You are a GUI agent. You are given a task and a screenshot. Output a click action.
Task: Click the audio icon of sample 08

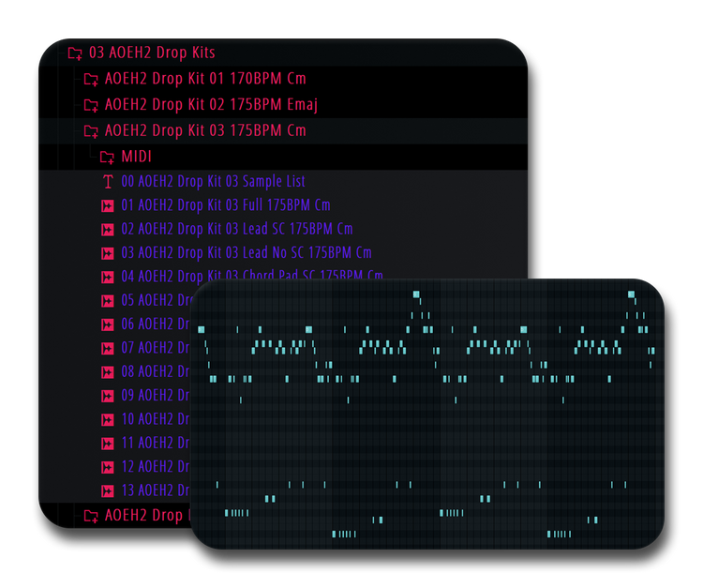[x=107, y=371]
